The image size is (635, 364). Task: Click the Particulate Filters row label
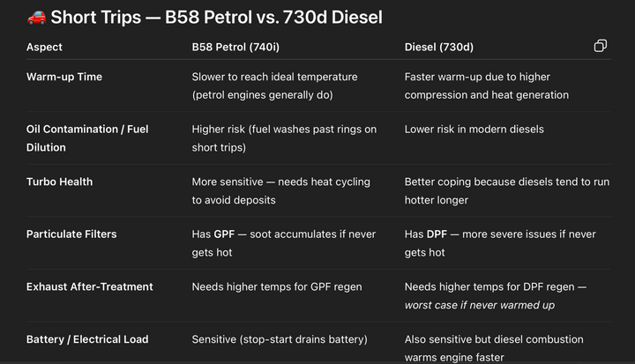coord(71,234)
